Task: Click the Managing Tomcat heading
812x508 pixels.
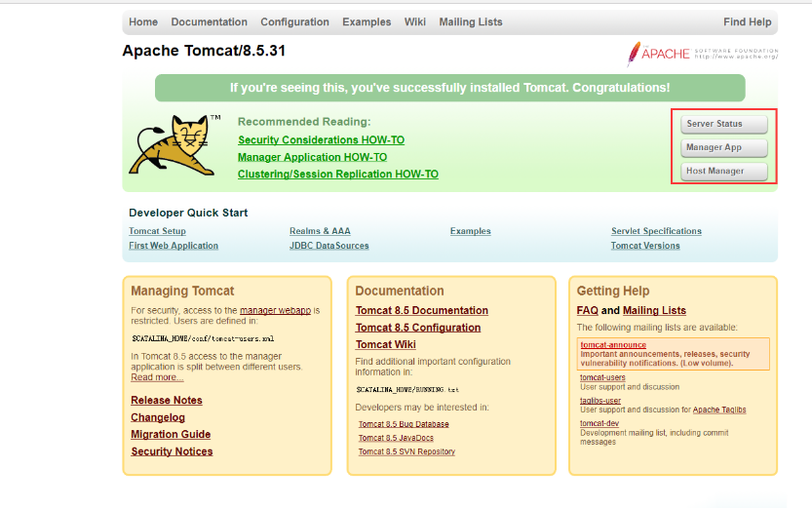Action: click(182, 291)
